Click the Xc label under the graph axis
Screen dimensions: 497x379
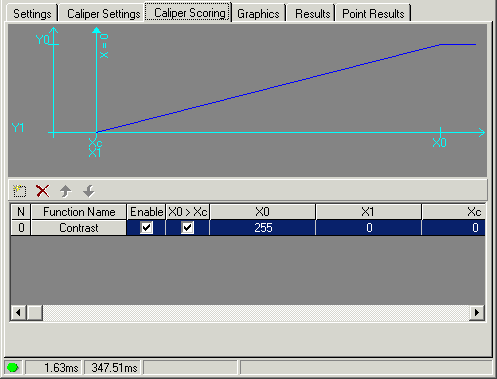pyautogui.click(x=95, y=143)
